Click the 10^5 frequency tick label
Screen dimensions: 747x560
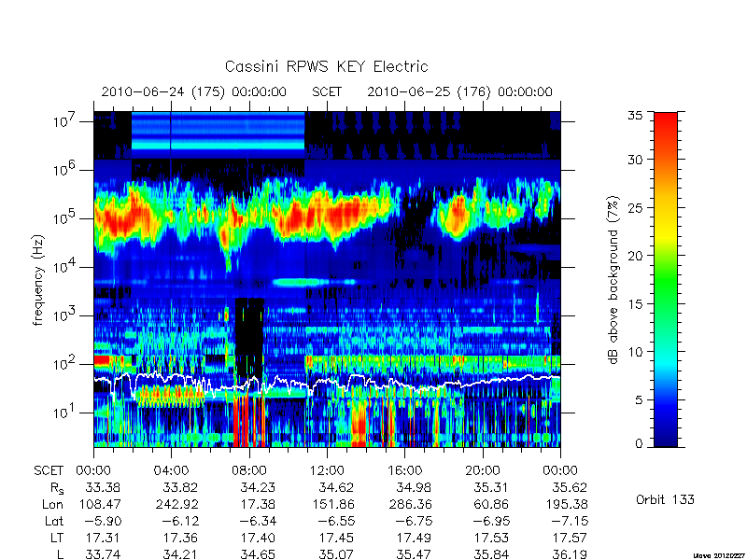coord(65,218)
